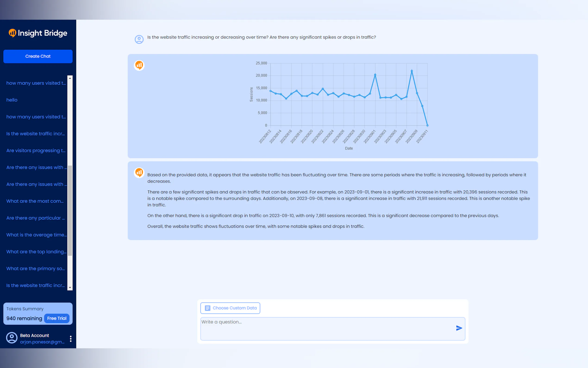Click the Free Trial badge
This screenshot has height=368, width=588.
[x=57, y=318]
